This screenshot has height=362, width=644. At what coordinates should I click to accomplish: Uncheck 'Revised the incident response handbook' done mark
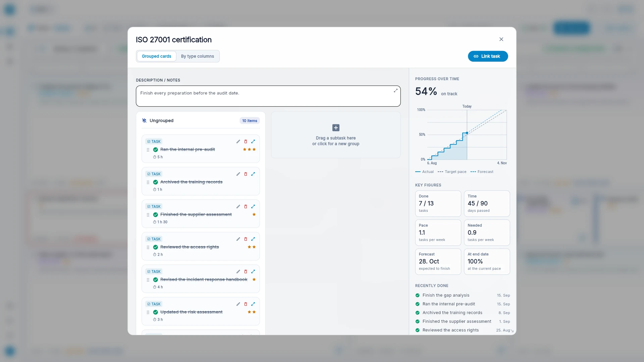pos(156,280)
